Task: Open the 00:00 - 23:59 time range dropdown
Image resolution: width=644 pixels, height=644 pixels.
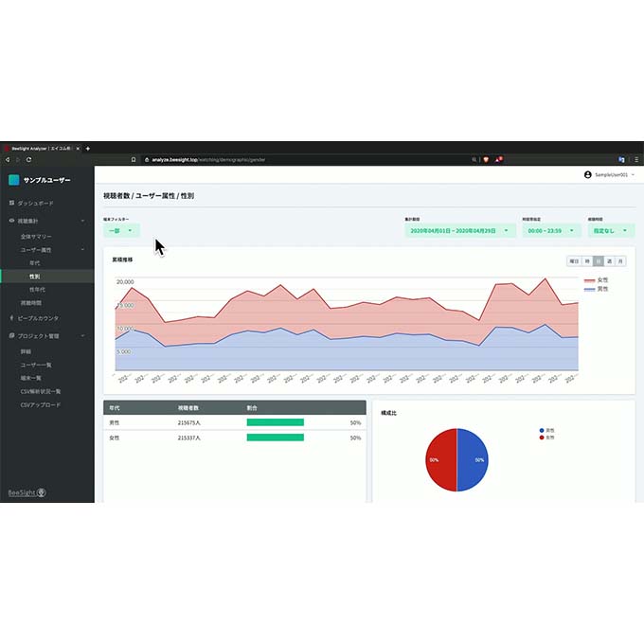Action: [551, 231]
